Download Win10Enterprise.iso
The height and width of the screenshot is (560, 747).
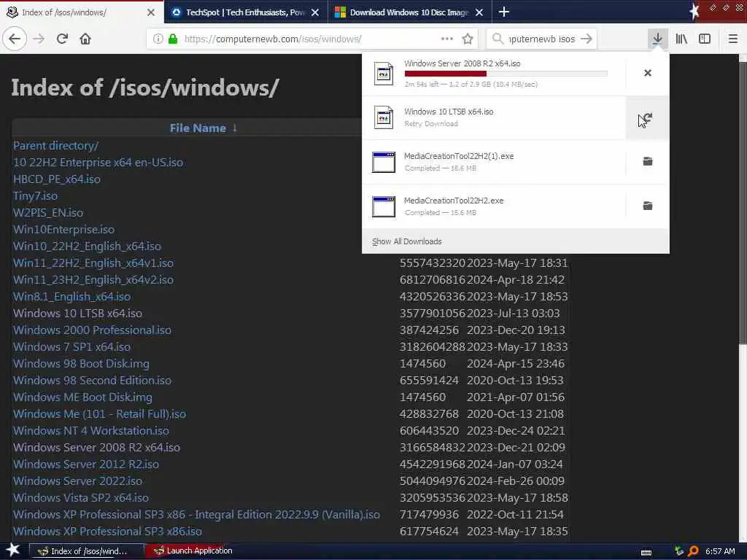coord(64,229)
